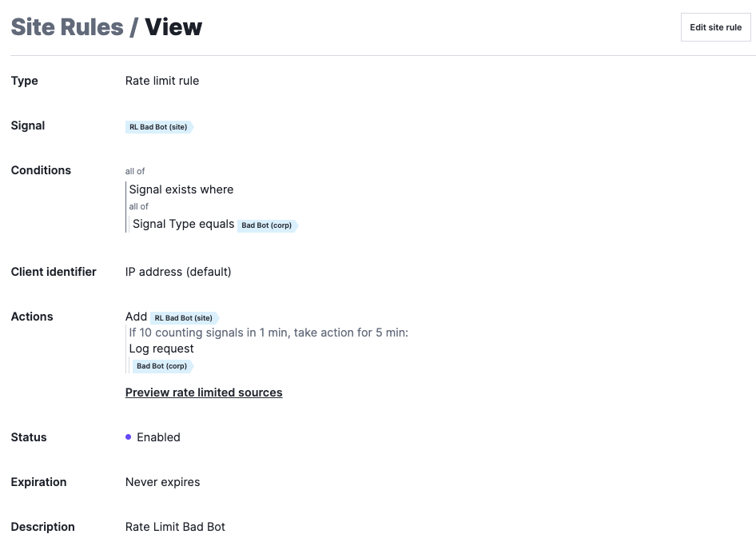Viewport: 756px width, 554px height.
Task: Click the Rate limit rule type value
Action: pos(162,81)
